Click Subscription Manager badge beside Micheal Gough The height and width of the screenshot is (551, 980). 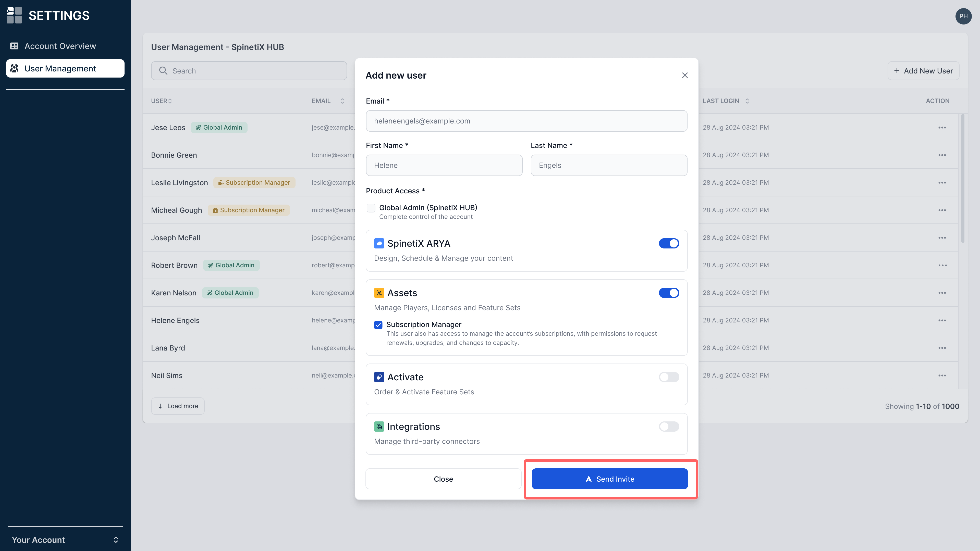pyautogui.click(x=249, y=210)
